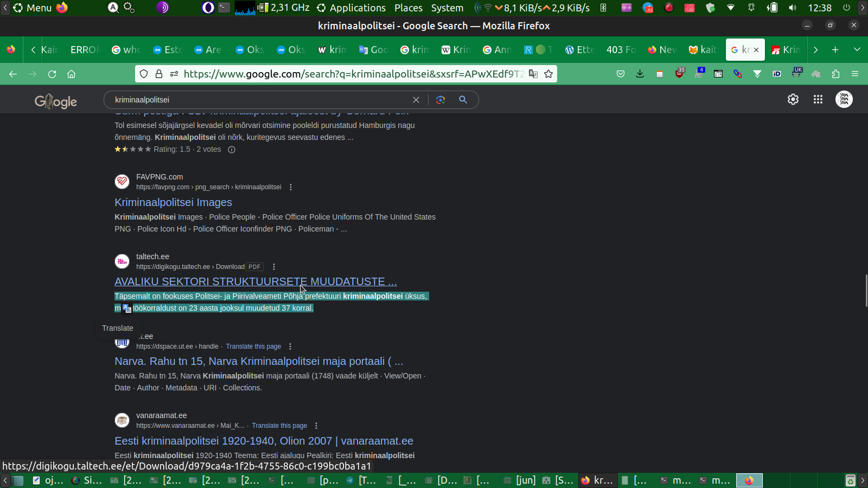This screenshot has height=488, width=868.
Task: Open more options for the vanaraamat.ee result
Action: [x=316, y=426]
